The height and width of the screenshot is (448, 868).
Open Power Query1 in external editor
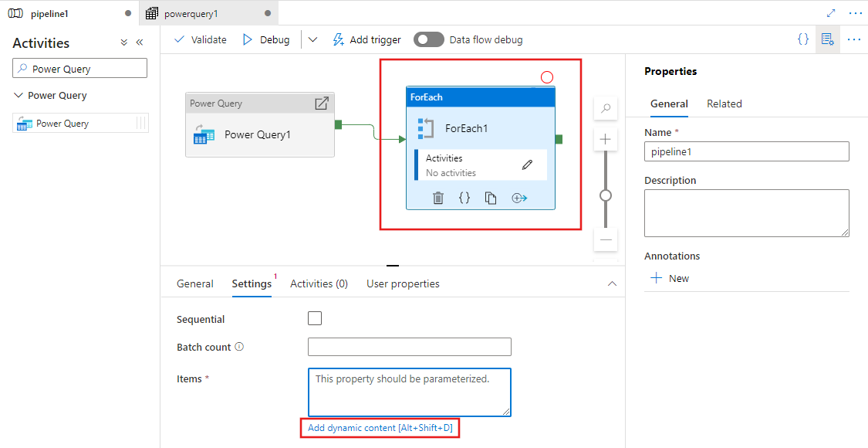[322, 104]
